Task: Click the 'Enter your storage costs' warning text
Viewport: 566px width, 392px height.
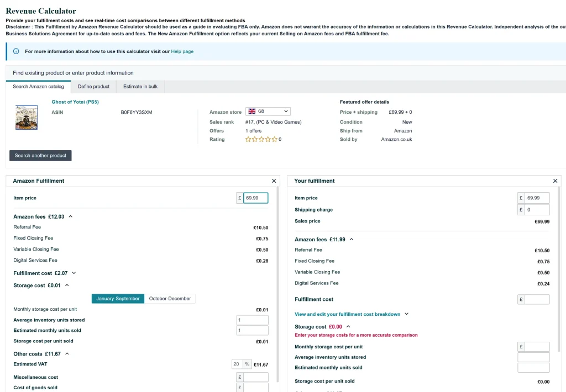Action: coord(356,335)
